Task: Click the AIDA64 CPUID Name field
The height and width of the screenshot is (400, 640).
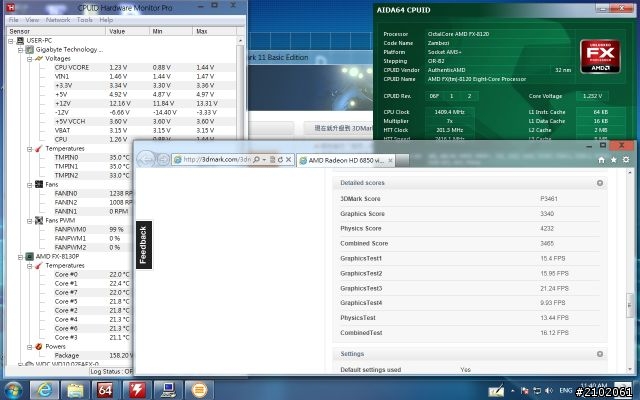Action: click(x=500, y=79)
